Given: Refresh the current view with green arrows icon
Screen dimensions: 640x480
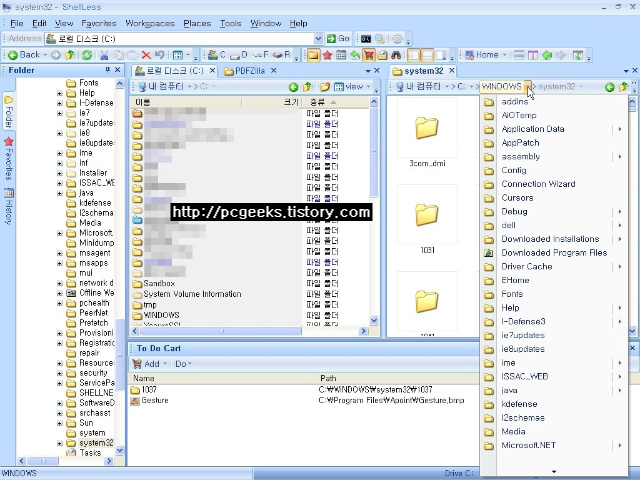Looking at the screenshot, I should pos(87,55).
